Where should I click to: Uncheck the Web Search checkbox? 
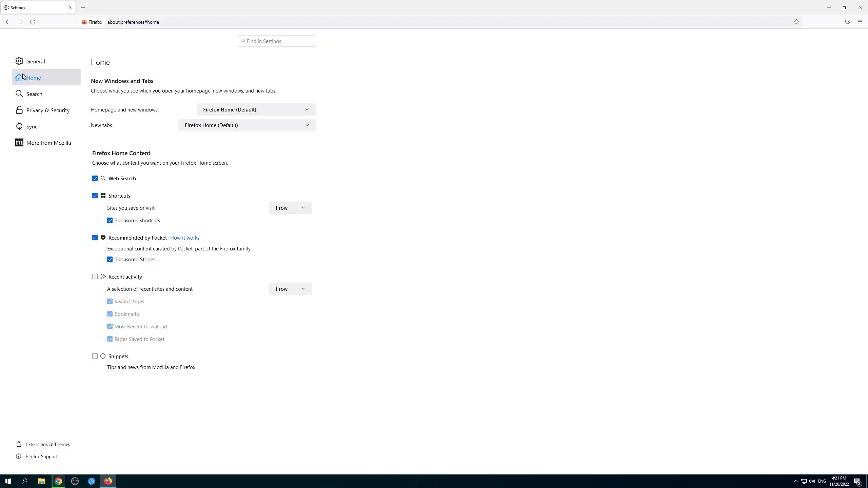click(95, 178)
